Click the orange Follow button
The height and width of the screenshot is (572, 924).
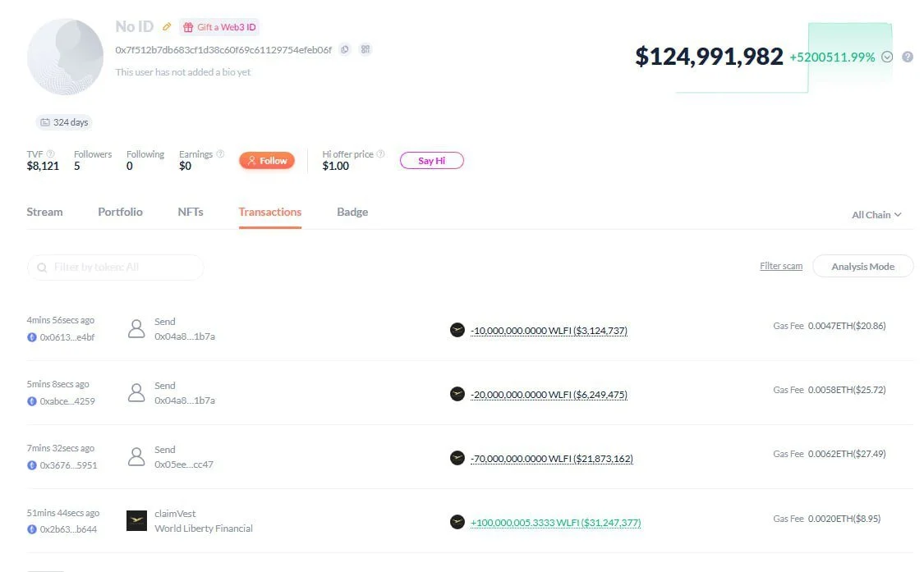tap(267, 161)
